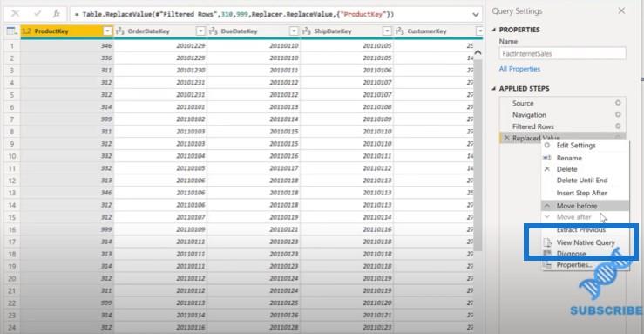Expand the formula bar with the chevron
The image size is (644, 334).
point(475,14)
